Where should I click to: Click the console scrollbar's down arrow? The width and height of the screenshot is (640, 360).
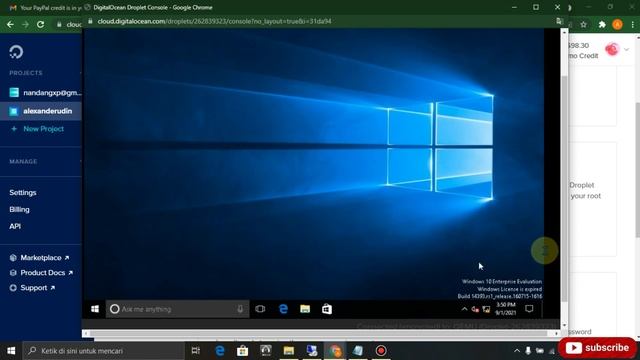(564, 325)
